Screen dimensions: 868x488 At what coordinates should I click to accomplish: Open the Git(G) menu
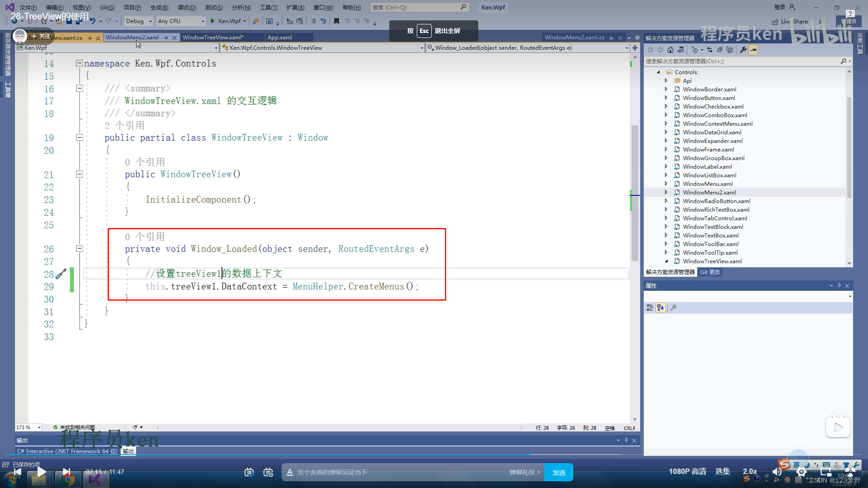[107, 7]
